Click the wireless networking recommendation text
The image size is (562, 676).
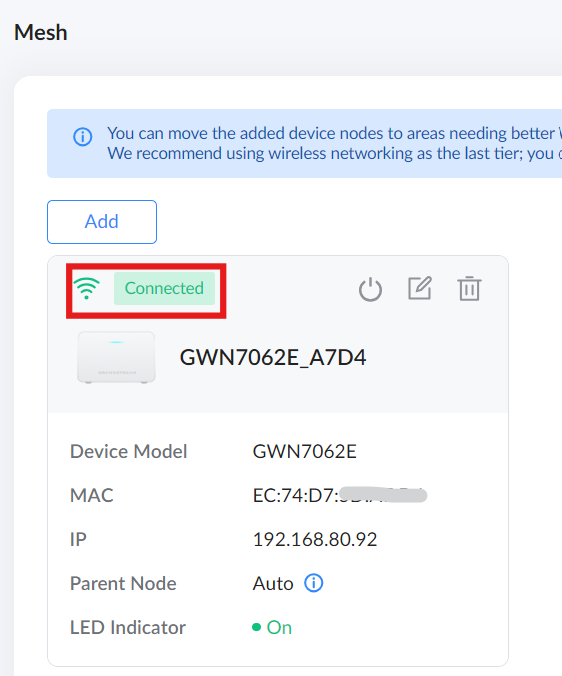pyautogui.click(x=334, y=153)
